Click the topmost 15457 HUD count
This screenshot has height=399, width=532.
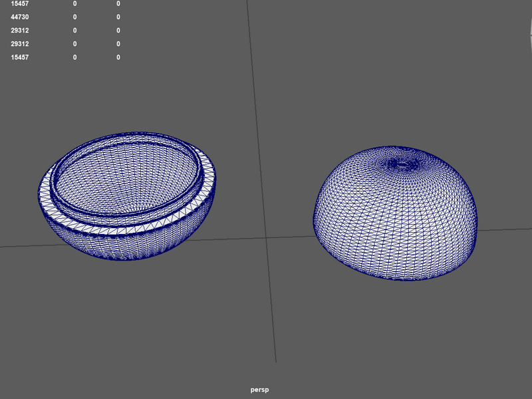pos(20,3)
